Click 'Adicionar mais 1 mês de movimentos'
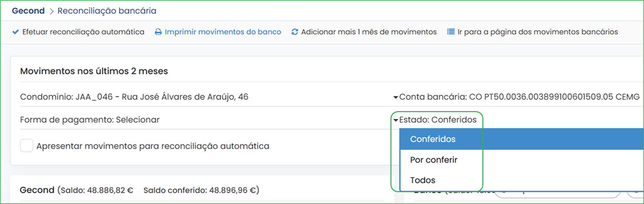The height and width of the screenshot is (204, 644). 369,32
